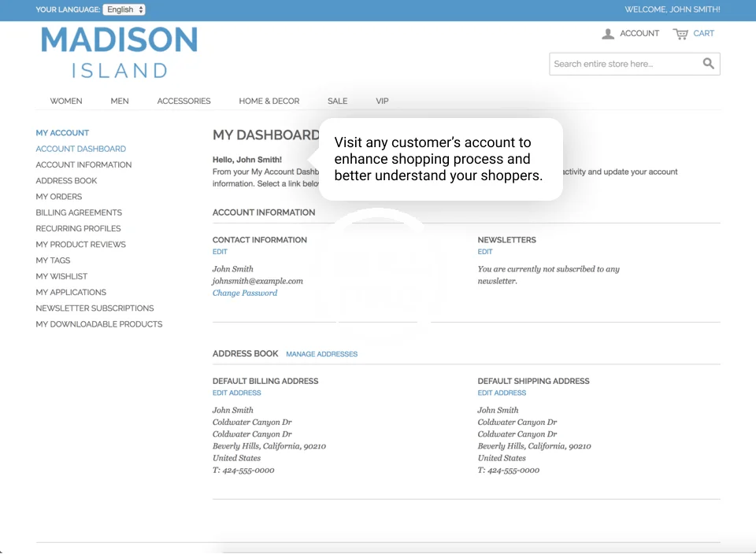
Task: Open Address Book in sidebar
Action: pos(66,180)
